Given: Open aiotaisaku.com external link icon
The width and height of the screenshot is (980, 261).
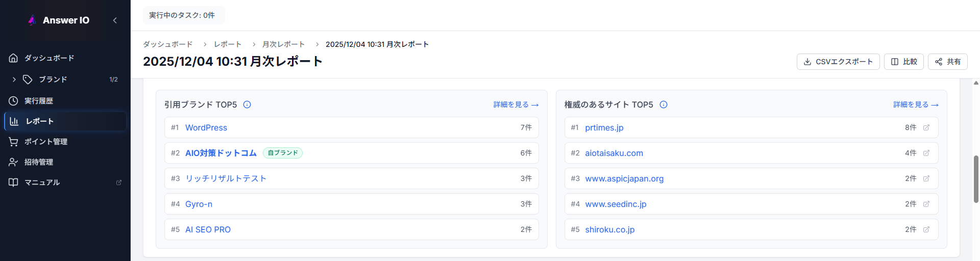Looking at the screenshot, I should pos(926,153).
